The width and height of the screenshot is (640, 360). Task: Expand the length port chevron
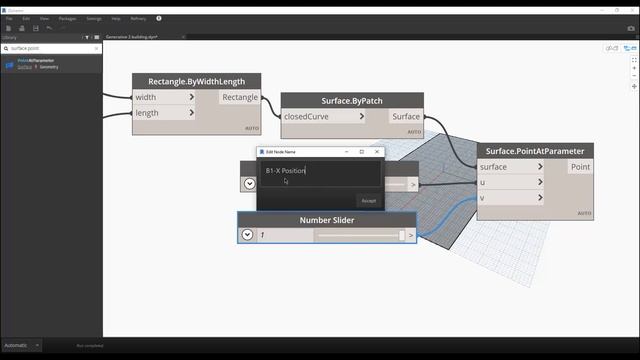[x=191, y=113]
